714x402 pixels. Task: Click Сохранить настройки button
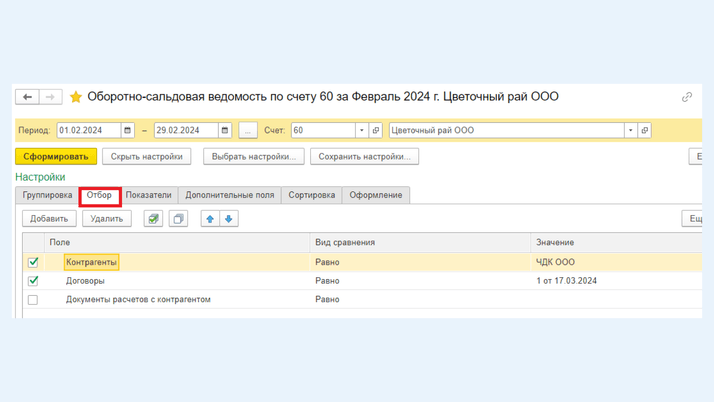tap(364, 157)
